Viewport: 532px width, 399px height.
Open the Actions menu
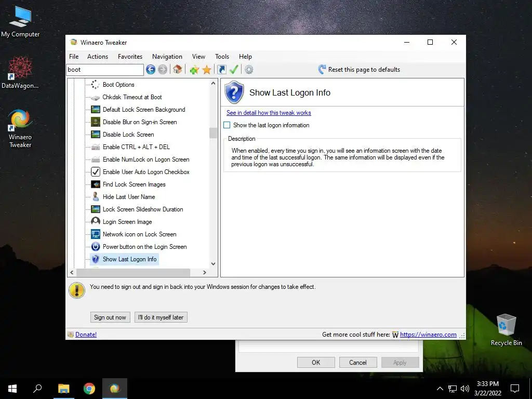click(x=98, y=57)
